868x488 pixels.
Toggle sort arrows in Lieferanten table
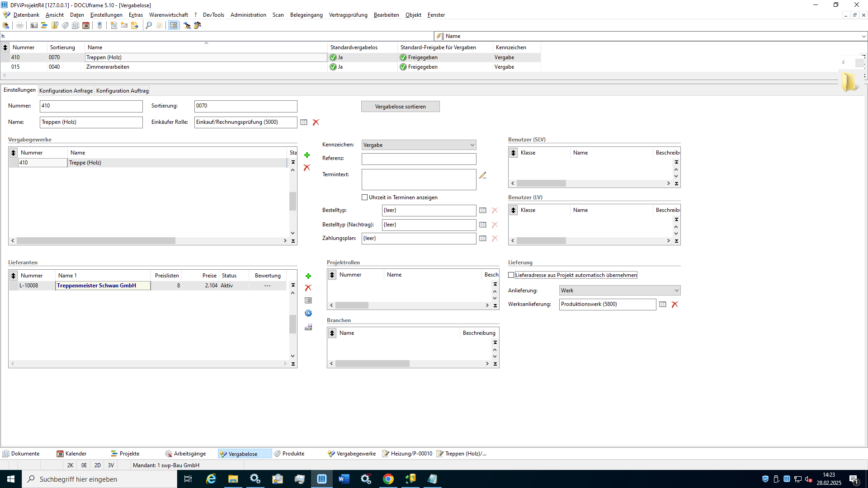click(14, 276)
